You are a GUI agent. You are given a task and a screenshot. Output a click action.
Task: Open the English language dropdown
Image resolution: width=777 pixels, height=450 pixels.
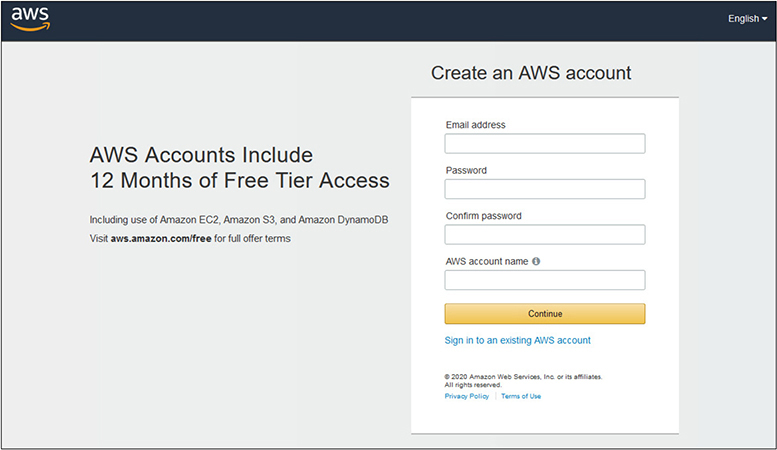pos(747,19)
